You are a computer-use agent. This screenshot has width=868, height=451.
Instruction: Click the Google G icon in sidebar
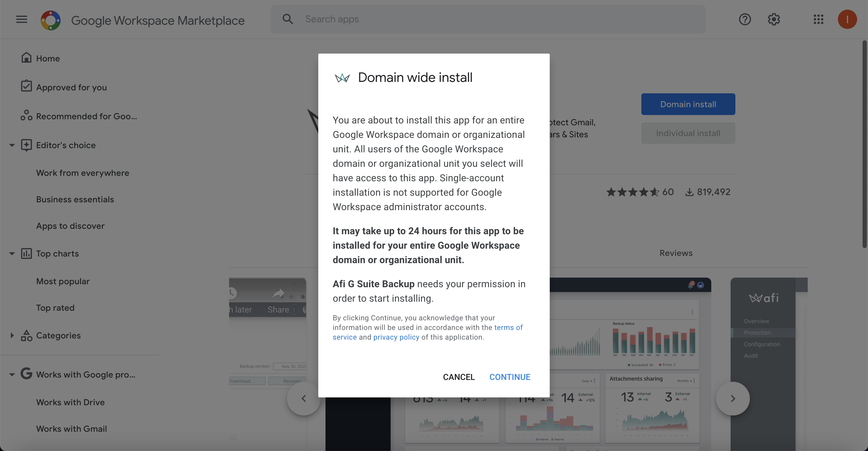coord(26,374)
